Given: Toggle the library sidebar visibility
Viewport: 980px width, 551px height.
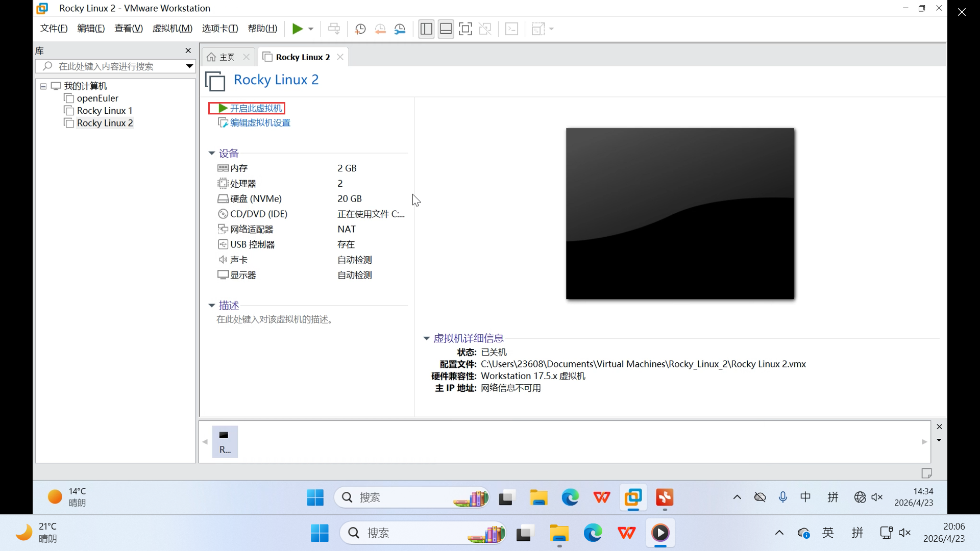Looking at the screenshot, I should (426, 29).
